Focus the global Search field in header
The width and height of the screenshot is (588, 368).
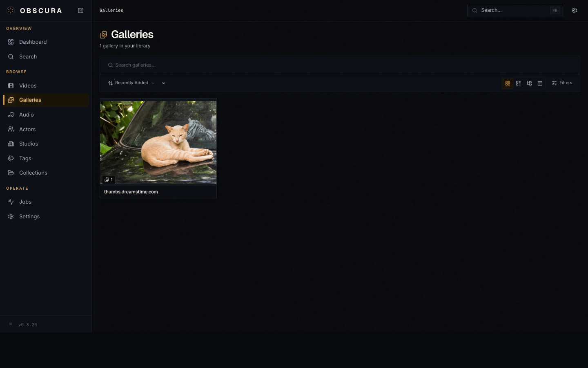click(x=516, y=11)
